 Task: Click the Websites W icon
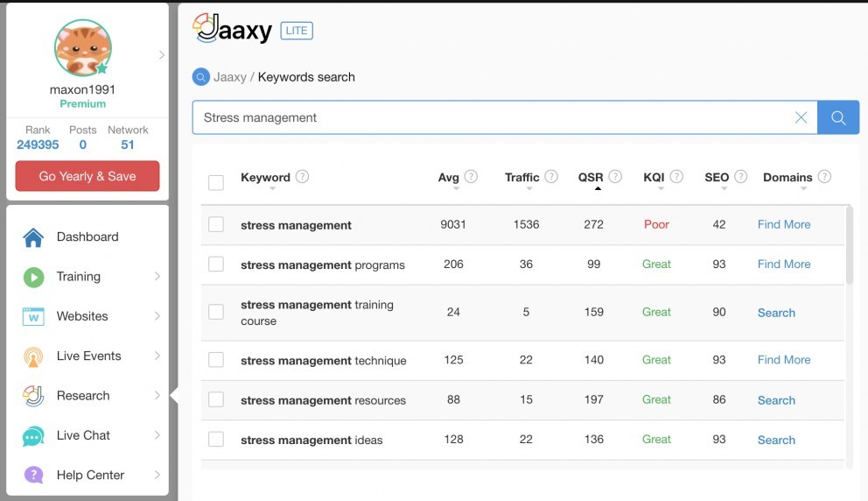(x=33, y=316)
